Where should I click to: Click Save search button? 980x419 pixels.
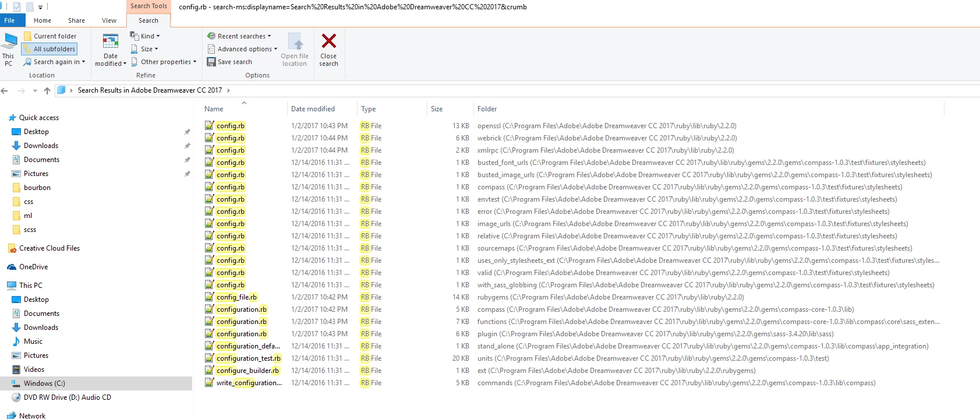coord(230,62)
